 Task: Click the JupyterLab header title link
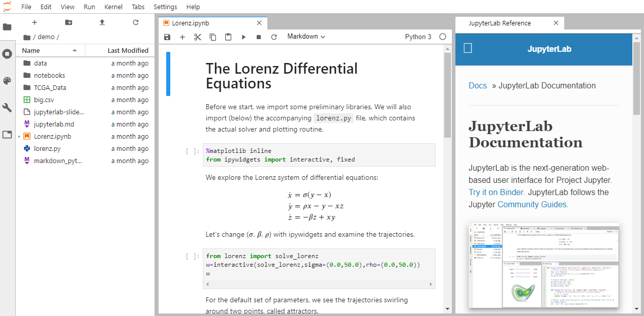tap(549, 49)
